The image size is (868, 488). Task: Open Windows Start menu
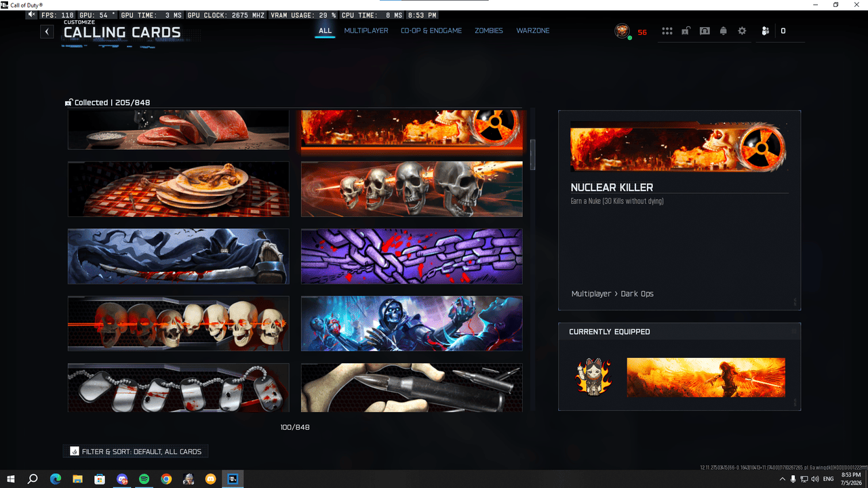11,479
